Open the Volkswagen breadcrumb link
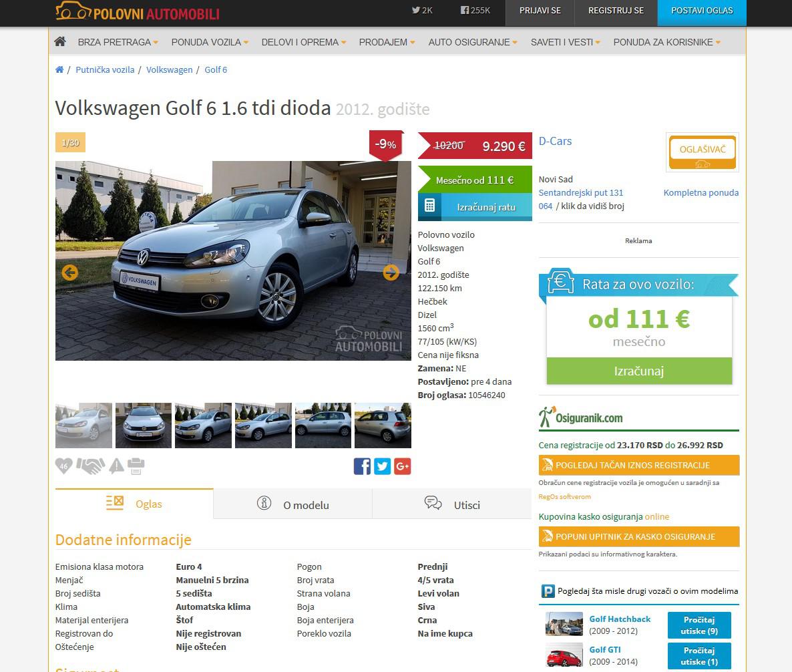 pyautogui.click(x=169, y=69)
